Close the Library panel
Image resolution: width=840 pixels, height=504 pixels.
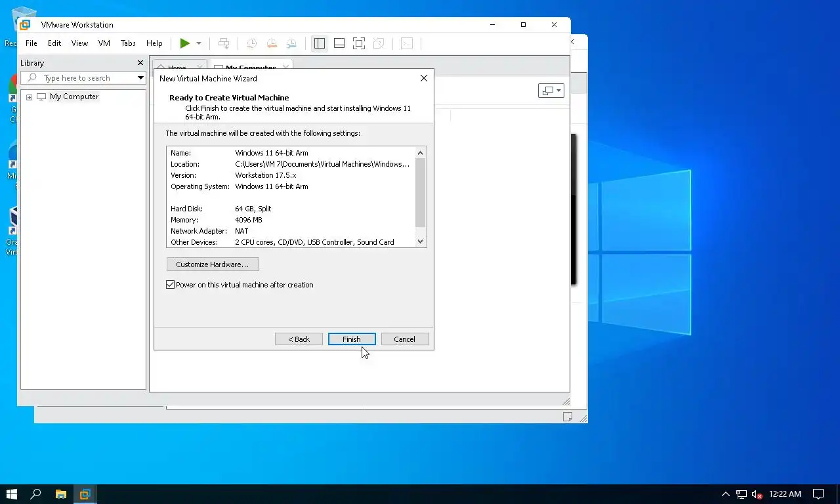(x=140, y=63)
